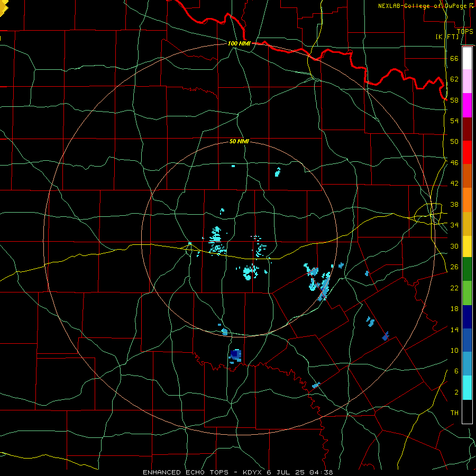Click the "58" legend value
Screen dimensions: 476x476
pyautogui.click(x=454, y=100)
